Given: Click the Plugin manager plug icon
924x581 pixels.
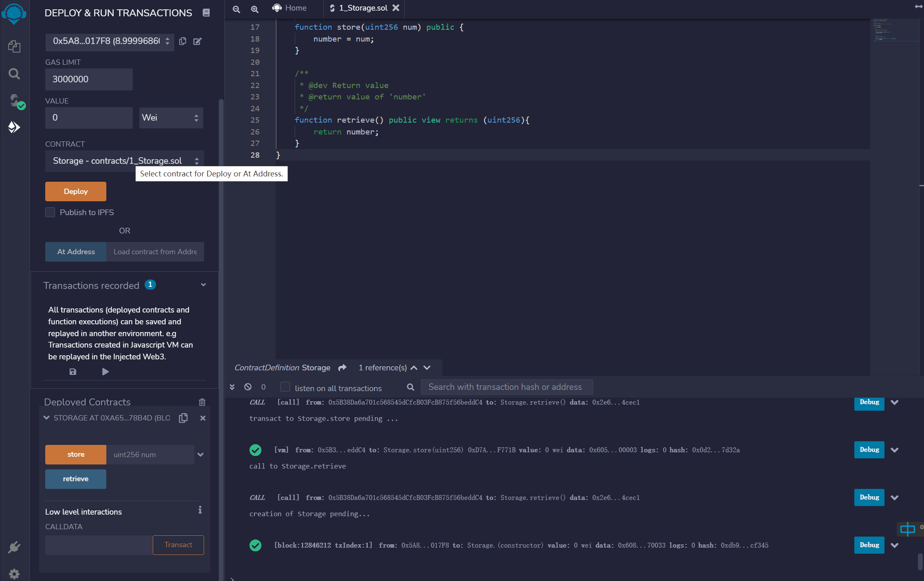Looking at the screenshot, I should click(14, 547).
